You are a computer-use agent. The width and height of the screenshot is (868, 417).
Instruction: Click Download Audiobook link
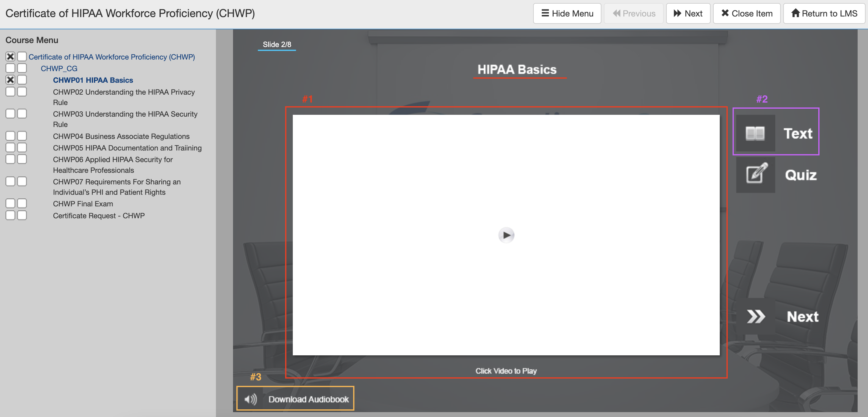tap(308, 399)
